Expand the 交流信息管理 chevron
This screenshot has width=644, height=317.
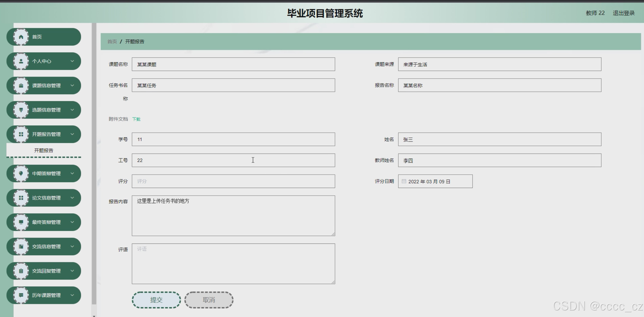point(72,246)
